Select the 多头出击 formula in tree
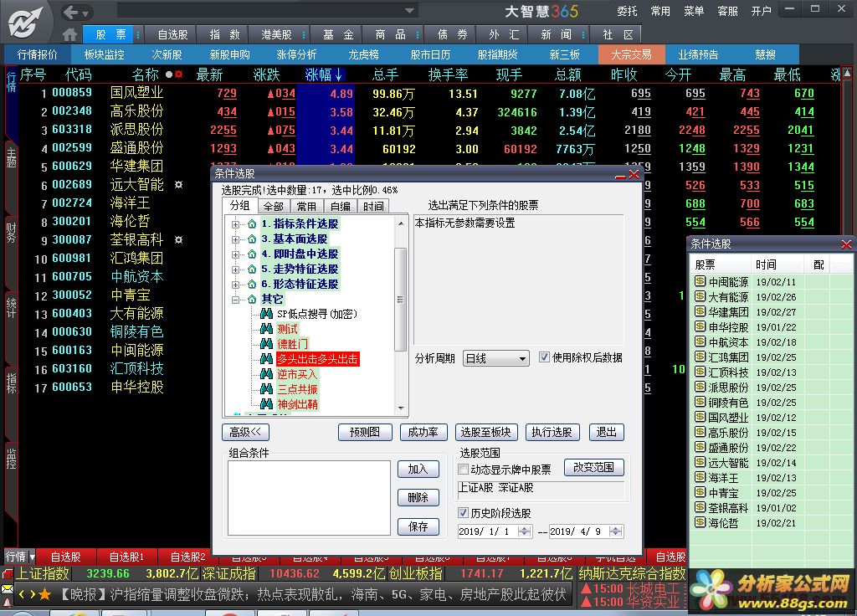Viewport: 857px width, 616px height. pos(317,359)
